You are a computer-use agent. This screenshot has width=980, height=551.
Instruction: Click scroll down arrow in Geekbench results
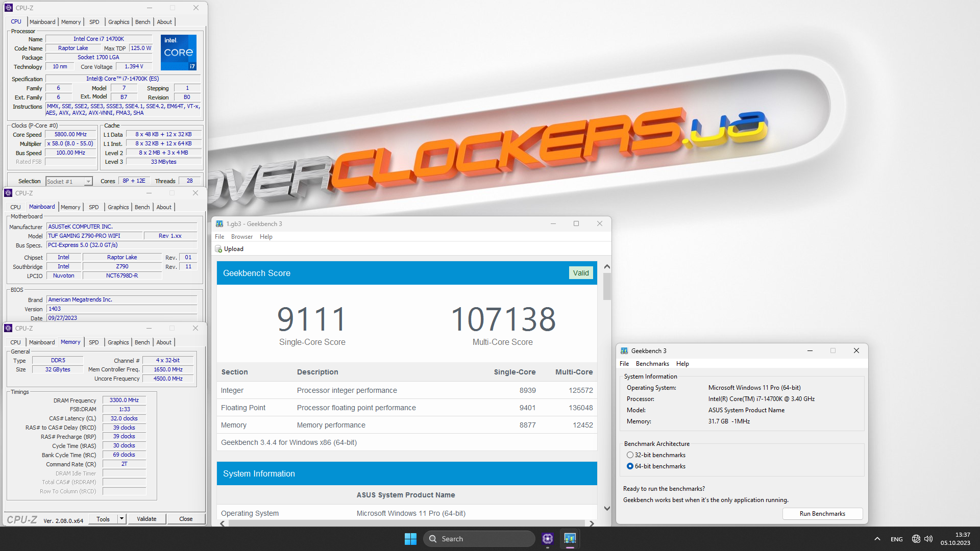tap(607, 508)
